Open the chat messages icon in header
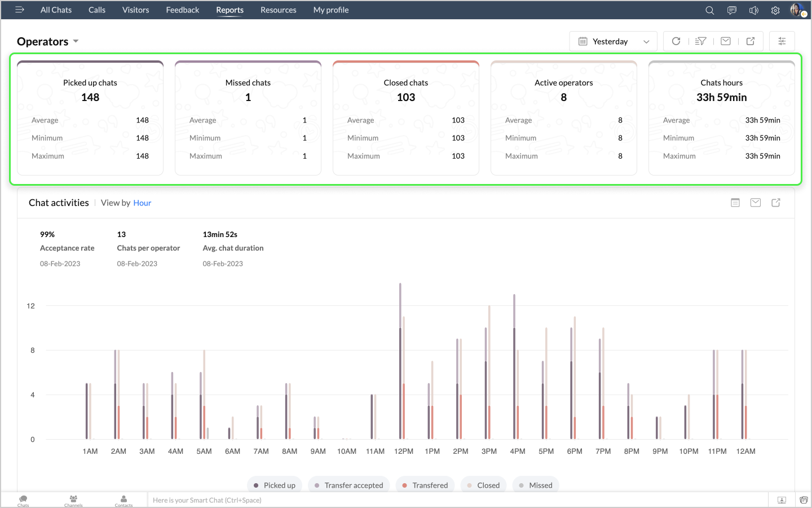Image resolution: width=812 pixels, height=508 pixels. 731,10
